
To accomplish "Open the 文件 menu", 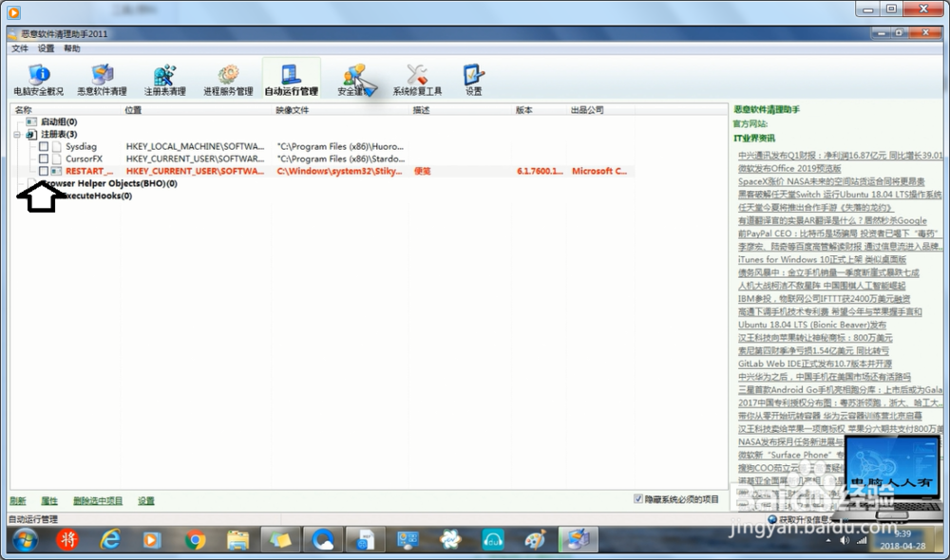I will tap(20, 48).
